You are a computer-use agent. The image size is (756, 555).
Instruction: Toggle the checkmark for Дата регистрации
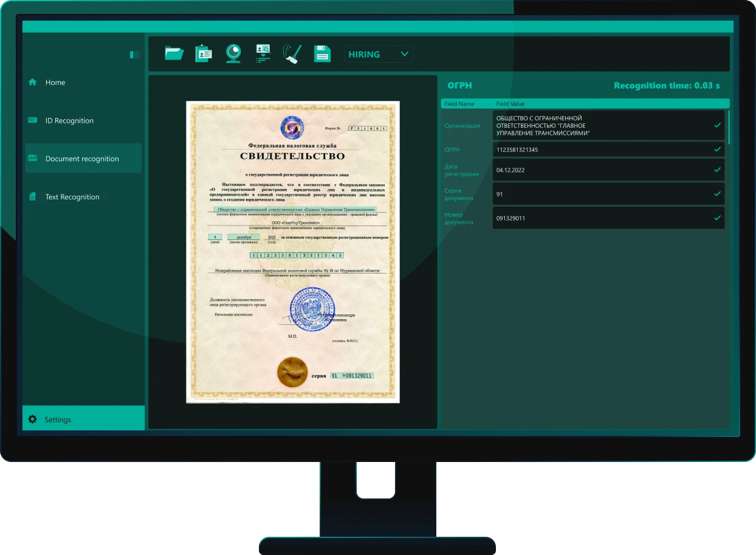pos(717,170)
